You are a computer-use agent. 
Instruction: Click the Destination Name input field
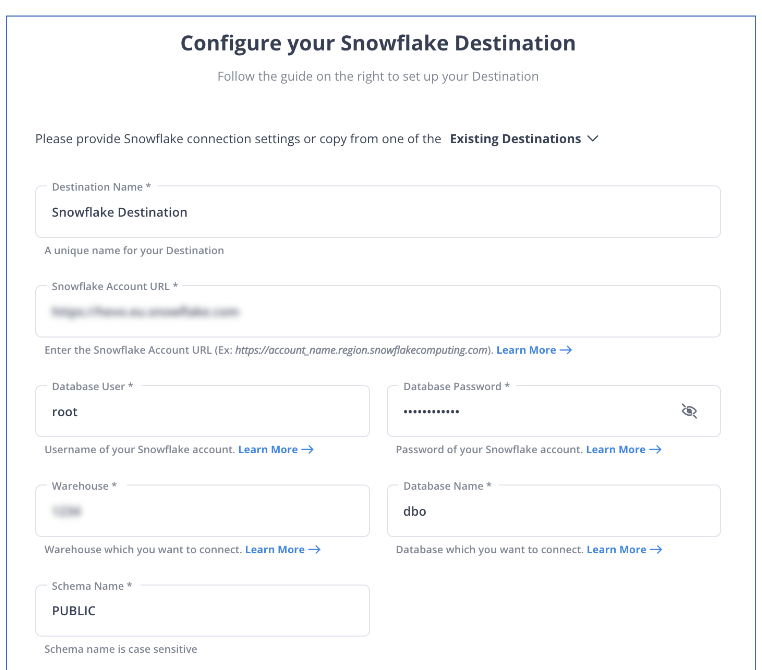pos(378,212)
